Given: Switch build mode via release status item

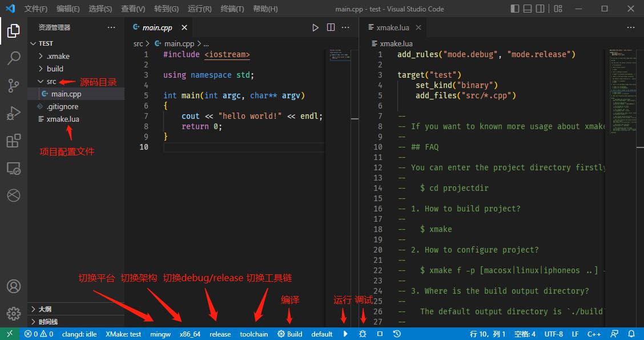Looking at the screenshot, I should (220, 334).
